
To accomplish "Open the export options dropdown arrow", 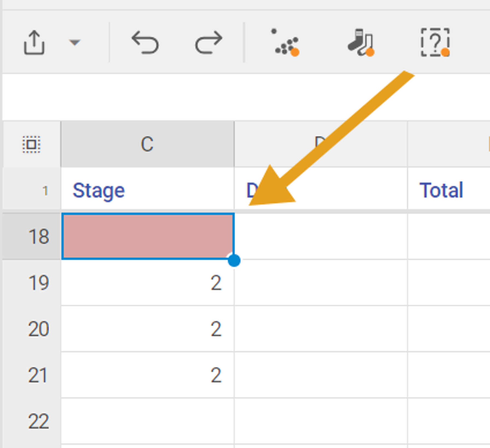I will pos(74,42).
